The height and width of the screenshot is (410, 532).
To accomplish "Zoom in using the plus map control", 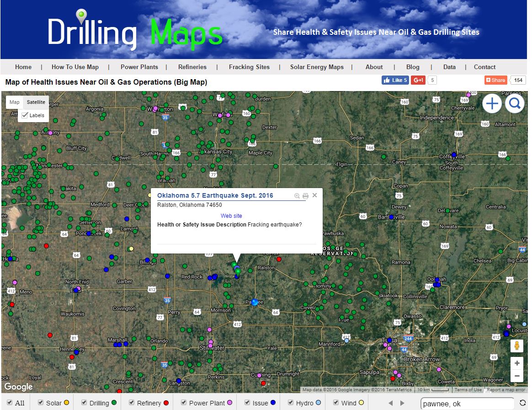I will pos(517,363).
